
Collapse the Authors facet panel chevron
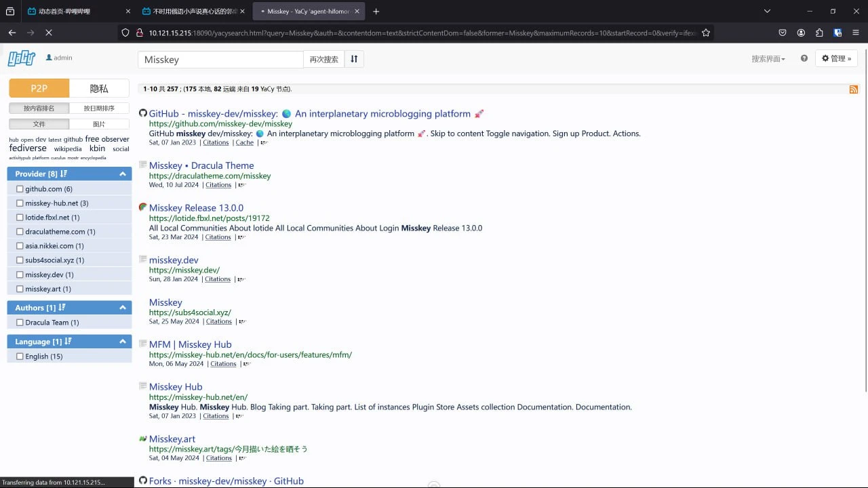[123, 308]
